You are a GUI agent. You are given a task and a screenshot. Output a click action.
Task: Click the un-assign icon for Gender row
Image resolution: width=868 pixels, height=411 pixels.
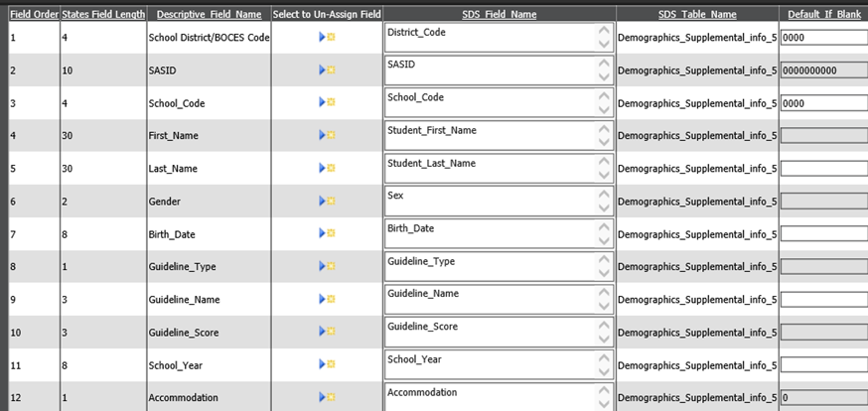pos(327,202)
